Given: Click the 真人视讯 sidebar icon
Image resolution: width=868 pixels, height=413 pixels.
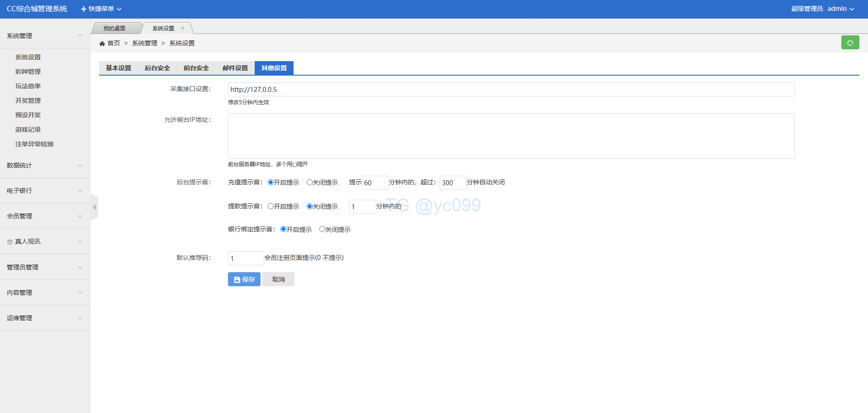Looking at the screenshot, I should click(x=10, y=242).
